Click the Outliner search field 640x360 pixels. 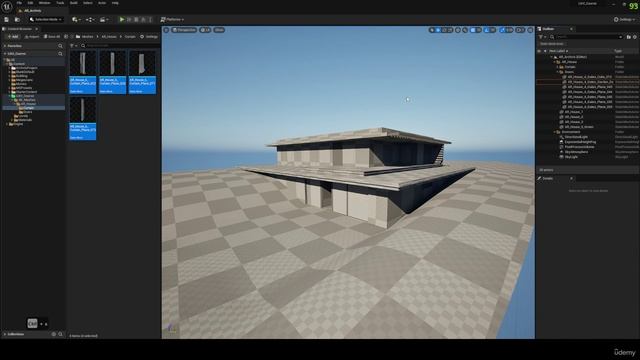click(586, 37)
